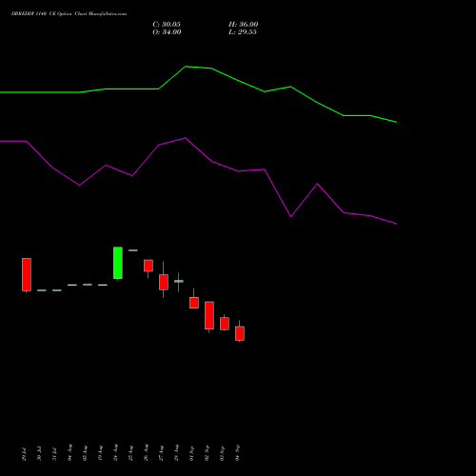This screenshot has height=476, width=476.
Task: Click the '04 Aug' date label
Action: (x=69, y=452)
